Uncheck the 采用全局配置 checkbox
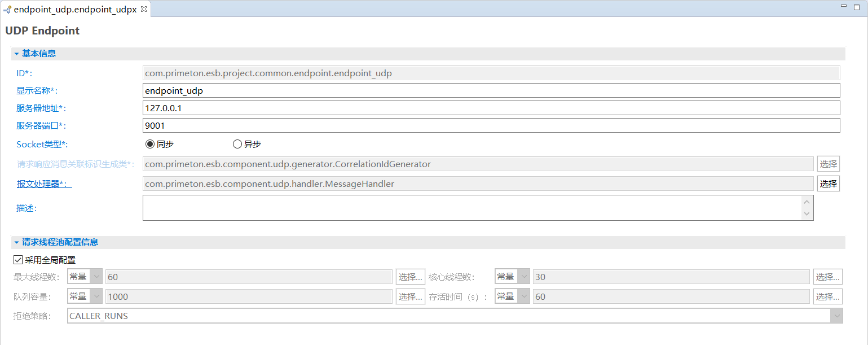Image resolution: width=868 pixels, height=345 pixels. coord(18,260)
